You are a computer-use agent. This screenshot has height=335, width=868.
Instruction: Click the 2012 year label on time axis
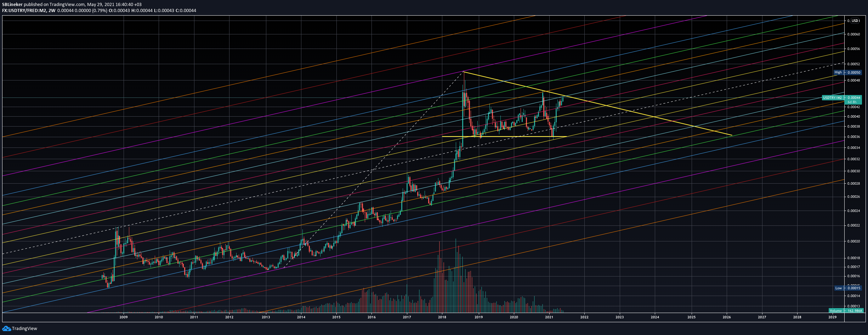point(229,317)
